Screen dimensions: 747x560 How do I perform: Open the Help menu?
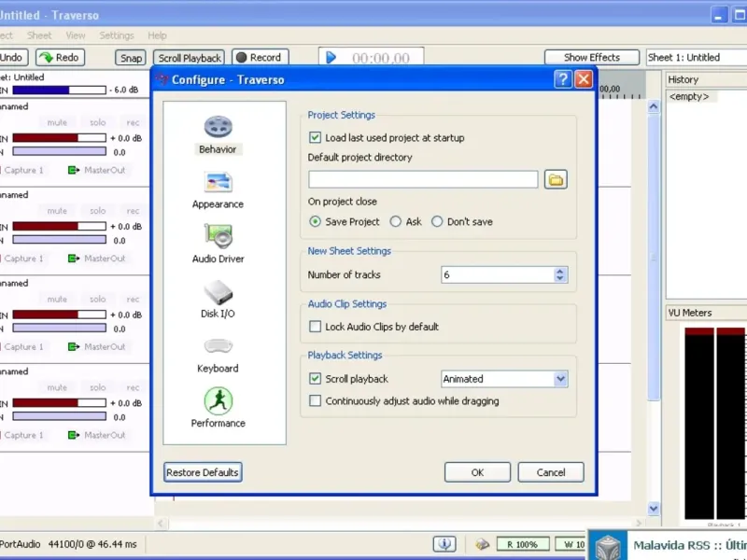pos(157,35)
